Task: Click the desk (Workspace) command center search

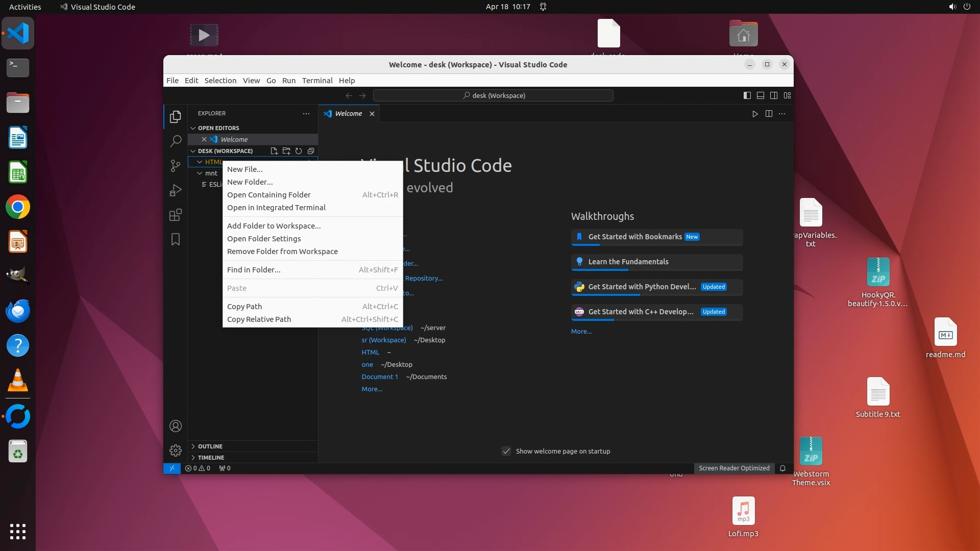Action: click(x=493, y=95)
